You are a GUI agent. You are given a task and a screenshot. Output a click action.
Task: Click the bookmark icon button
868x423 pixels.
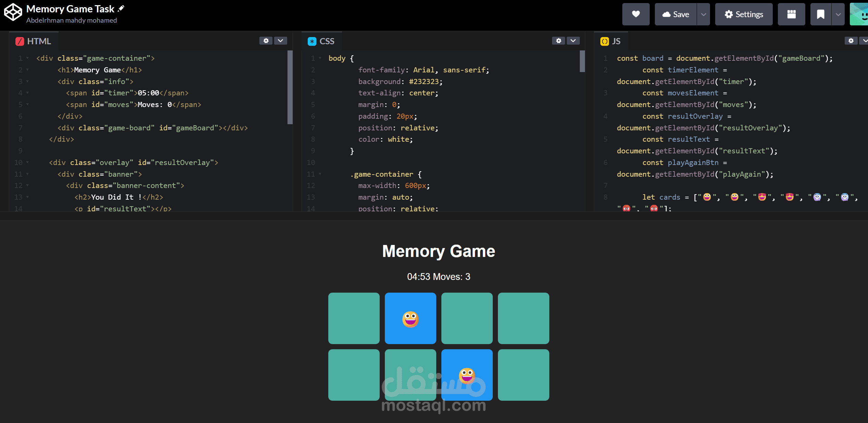[x=820, y=14]
